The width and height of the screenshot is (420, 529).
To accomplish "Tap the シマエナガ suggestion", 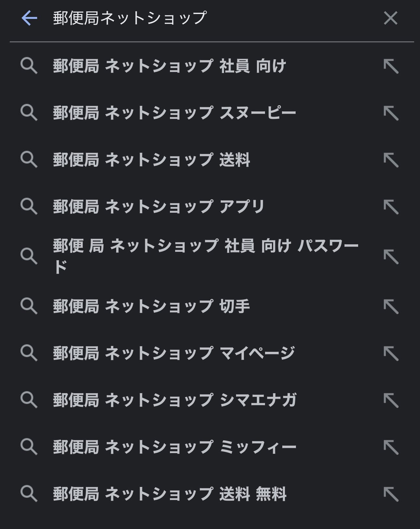I will pyautogui.click(x=175, y=400).
